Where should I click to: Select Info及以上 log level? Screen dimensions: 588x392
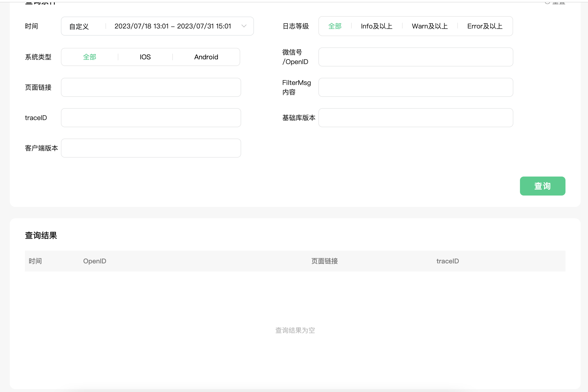(x=377, y=26)
